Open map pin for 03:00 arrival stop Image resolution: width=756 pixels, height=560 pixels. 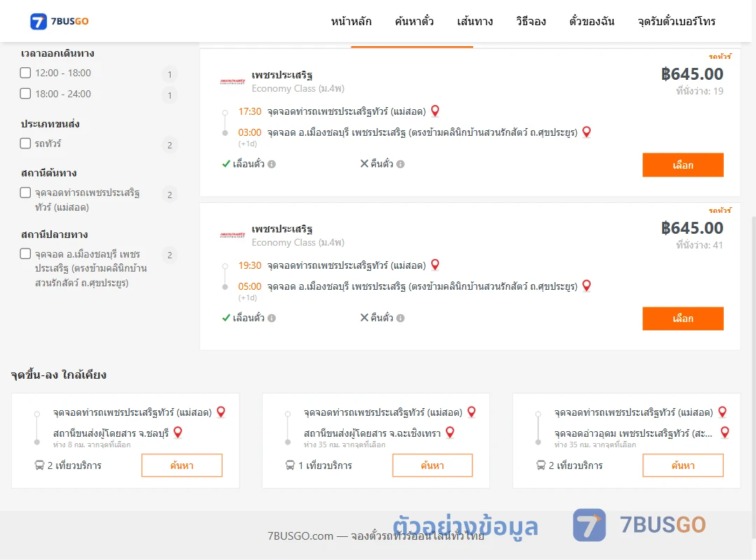point(587,132)
